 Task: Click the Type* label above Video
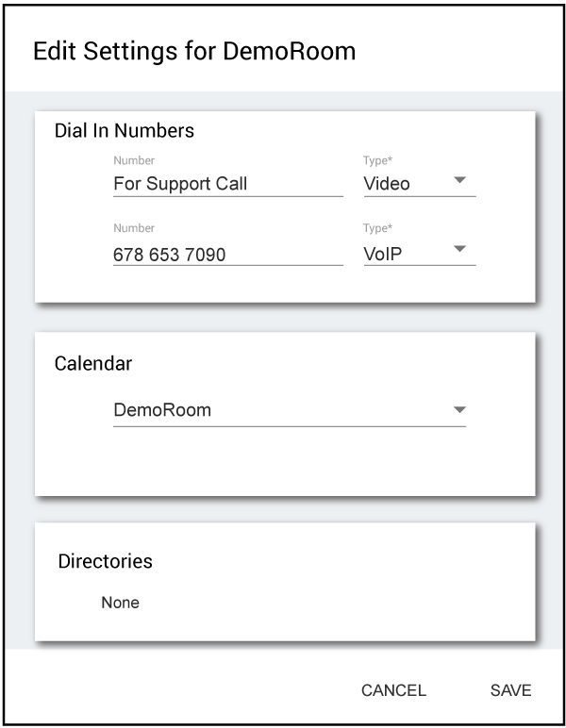click(377, 161)
